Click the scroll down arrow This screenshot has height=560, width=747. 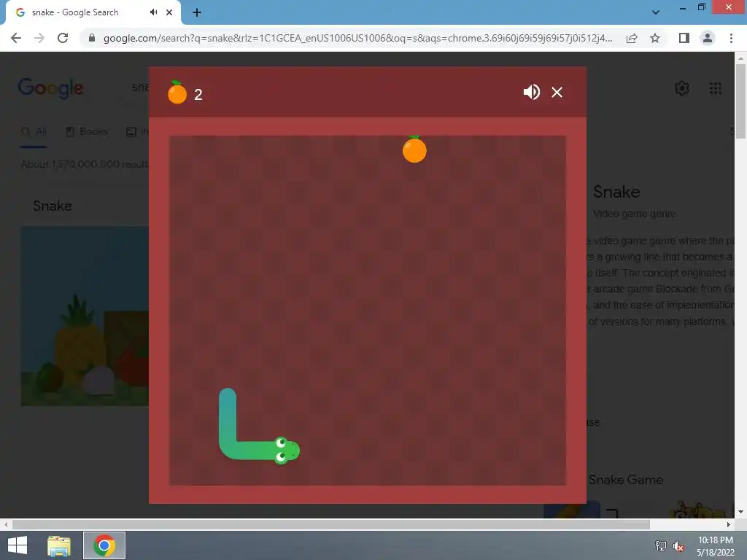(740, 513)
